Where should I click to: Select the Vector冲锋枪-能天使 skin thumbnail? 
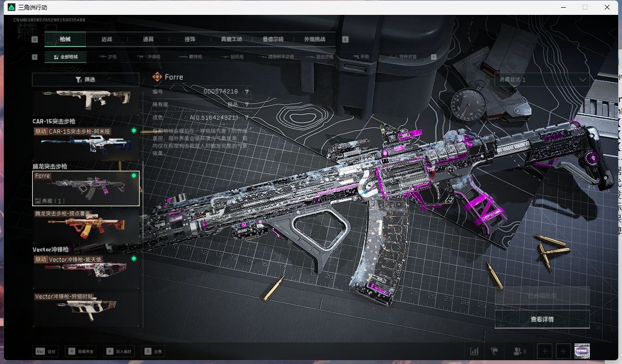point(85,271)
